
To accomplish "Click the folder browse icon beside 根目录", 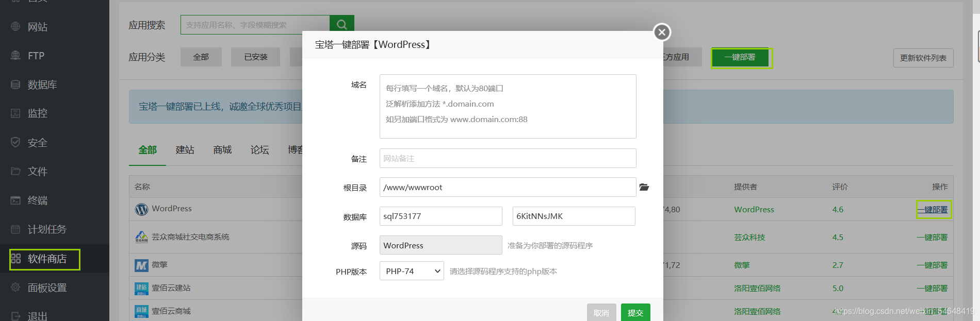I will pos(644,187).
